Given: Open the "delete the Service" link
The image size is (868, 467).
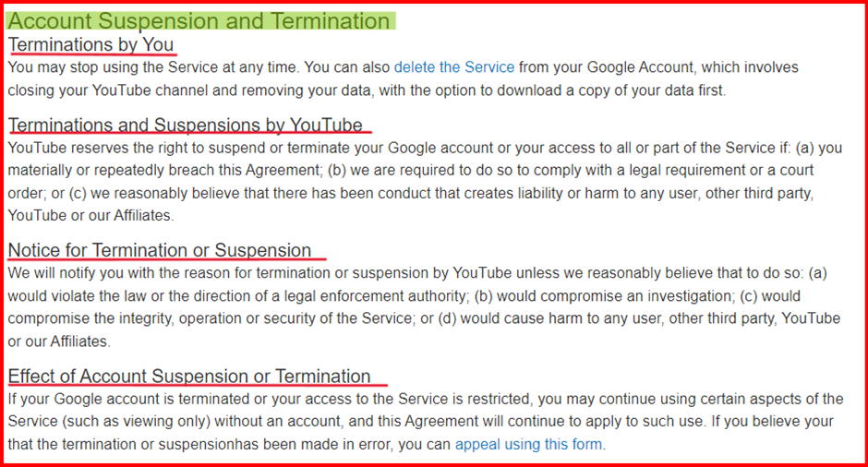Looking at the screenshot, I should coord(454,67).
